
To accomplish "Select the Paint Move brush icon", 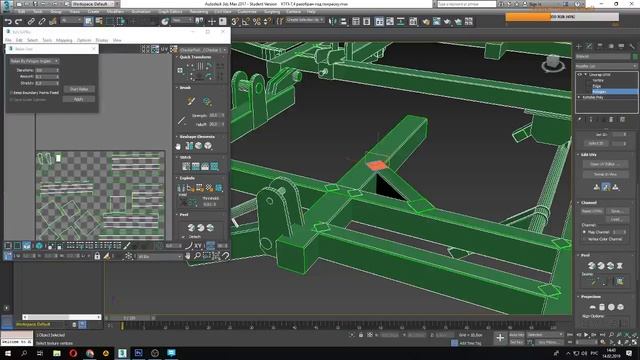I will click(x=191, y=101).
